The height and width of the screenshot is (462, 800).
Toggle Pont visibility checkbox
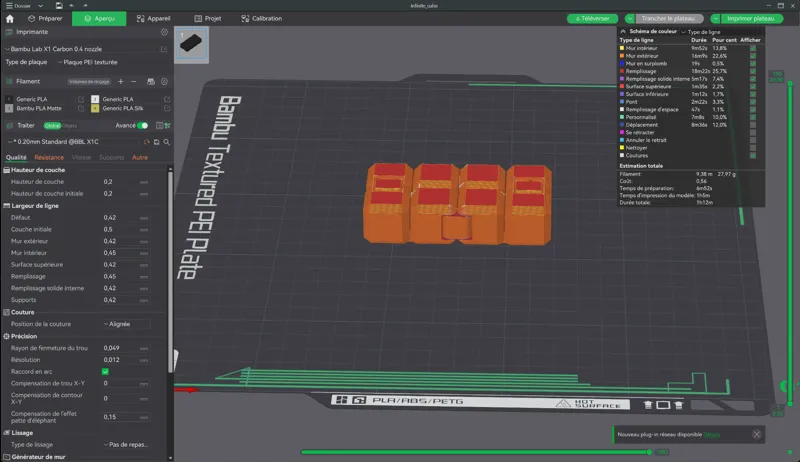click(753, 101)
